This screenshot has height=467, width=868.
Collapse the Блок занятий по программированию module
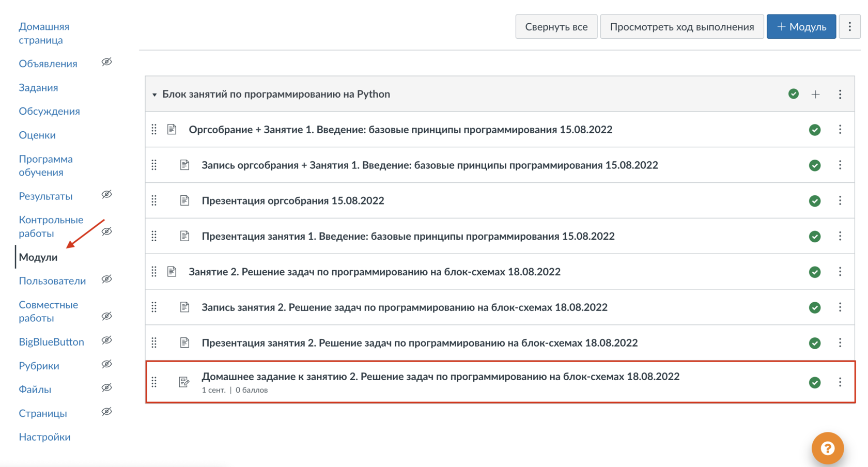[154, 95]
